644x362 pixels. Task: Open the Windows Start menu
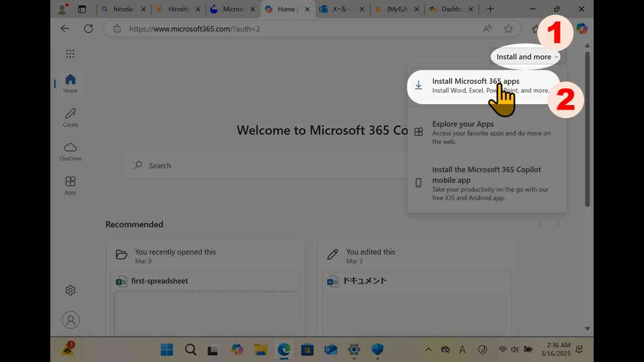click(x=167, y=349)
